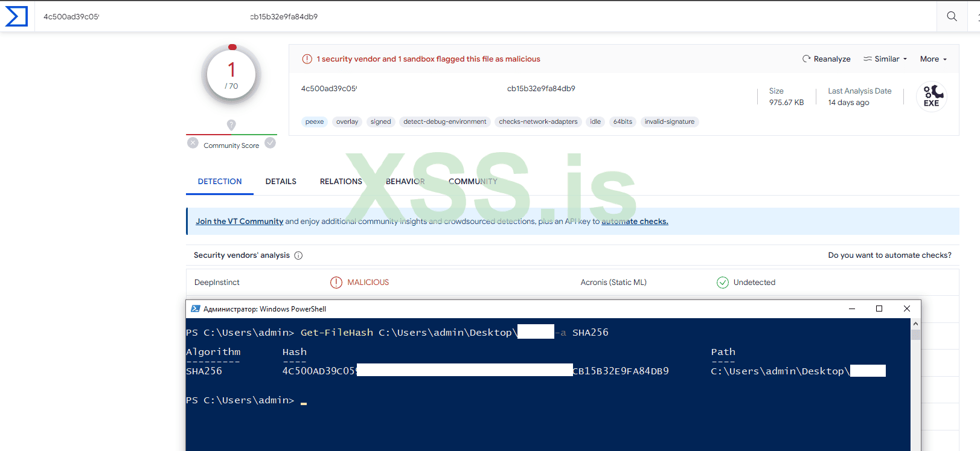
Task: Click the hash output value in PowerShell
Action: click(475, 371)
